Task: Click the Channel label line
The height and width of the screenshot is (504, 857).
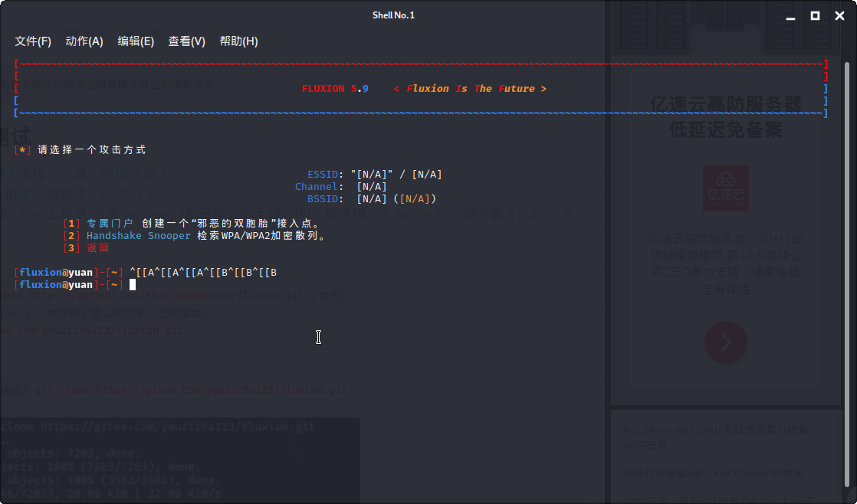Action: pos(341,187)
